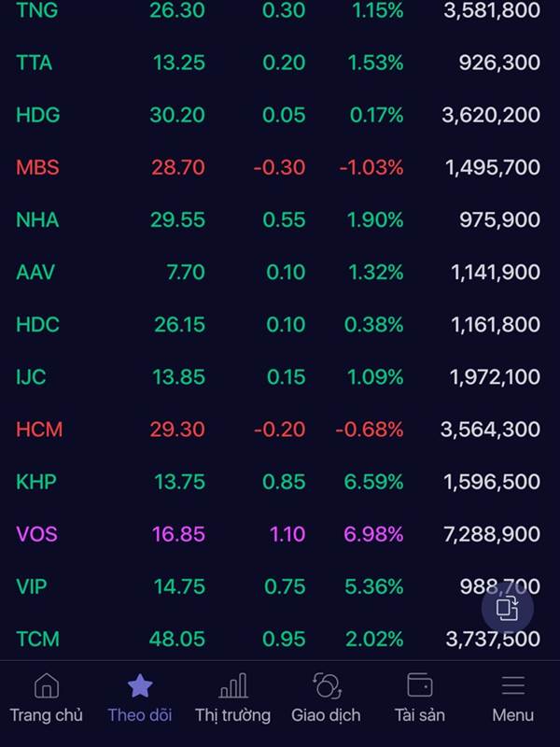Open the VIP percent change 5.36%
560x747 pixels.
374,586
